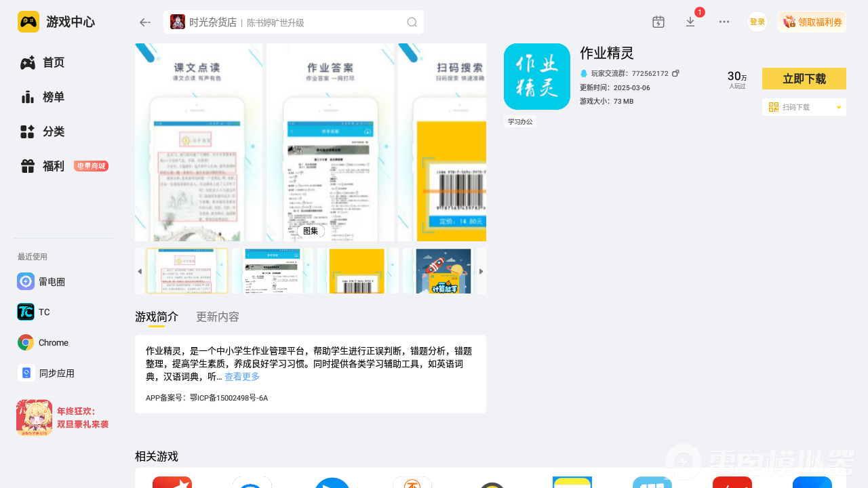Click the APP备案号 ICP text

[x=207, y=398]
